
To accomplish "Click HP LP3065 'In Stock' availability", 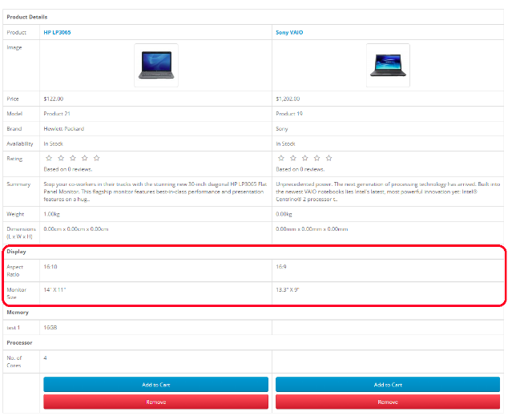I will [53, 143].
